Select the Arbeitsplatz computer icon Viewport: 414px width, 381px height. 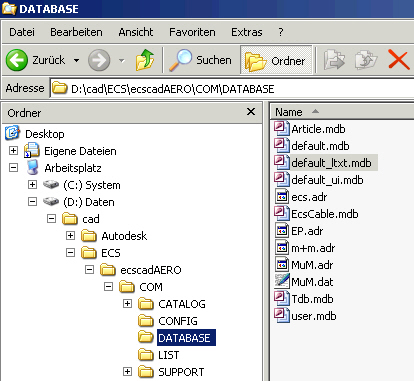pos(33,167)
